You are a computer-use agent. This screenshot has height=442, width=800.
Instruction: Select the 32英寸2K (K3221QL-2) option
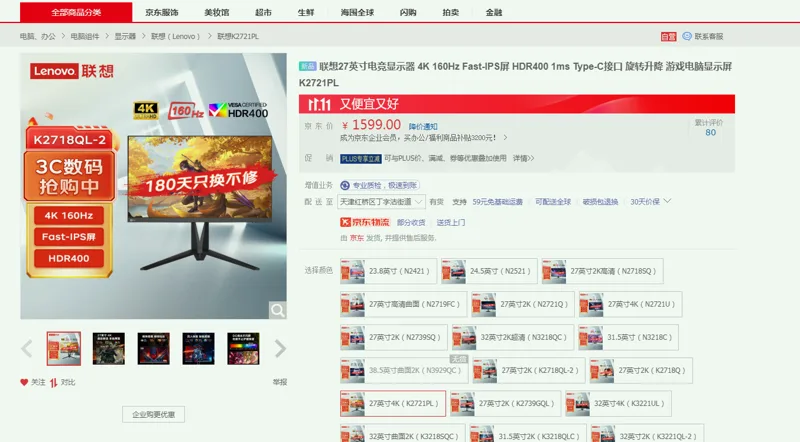(x=647, y=434)
